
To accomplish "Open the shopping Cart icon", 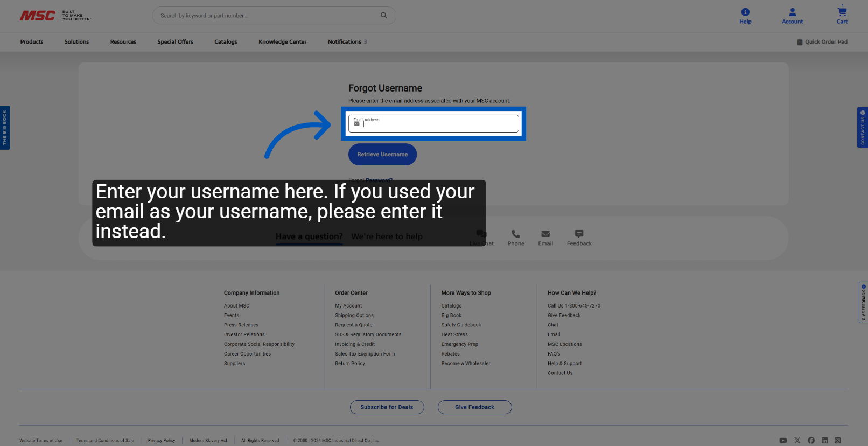I will tap(842, 15).
